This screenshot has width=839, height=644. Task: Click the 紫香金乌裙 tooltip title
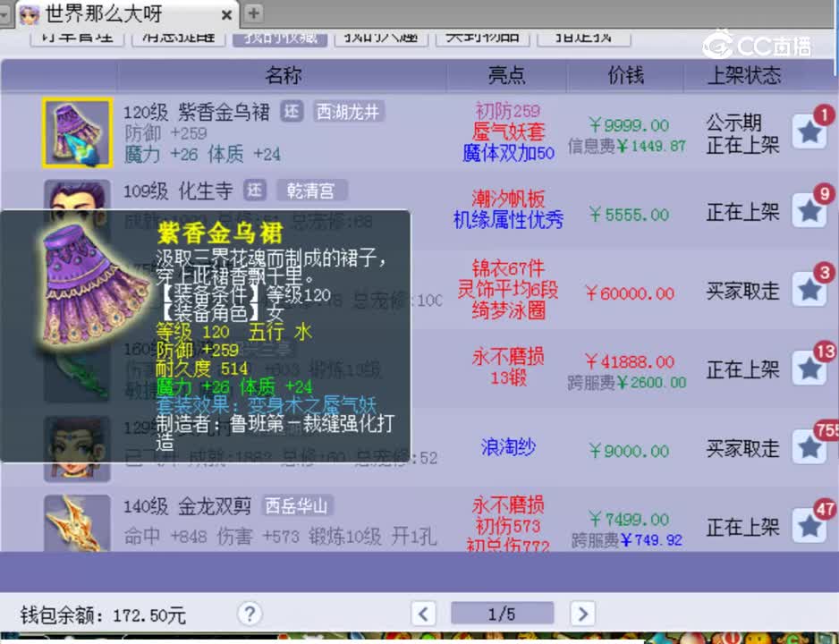[x=220, y=233]
